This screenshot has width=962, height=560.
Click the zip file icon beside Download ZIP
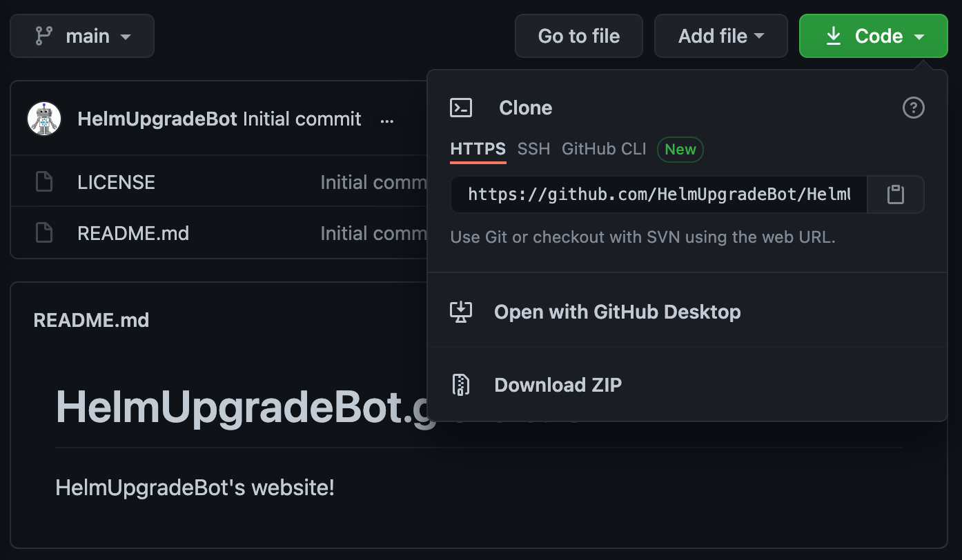tap(461, 384)
